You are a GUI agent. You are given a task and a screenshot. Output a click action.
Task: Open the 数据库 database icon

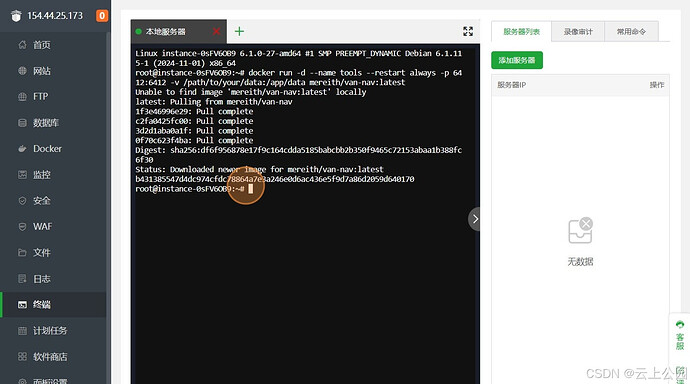point(22,123)
